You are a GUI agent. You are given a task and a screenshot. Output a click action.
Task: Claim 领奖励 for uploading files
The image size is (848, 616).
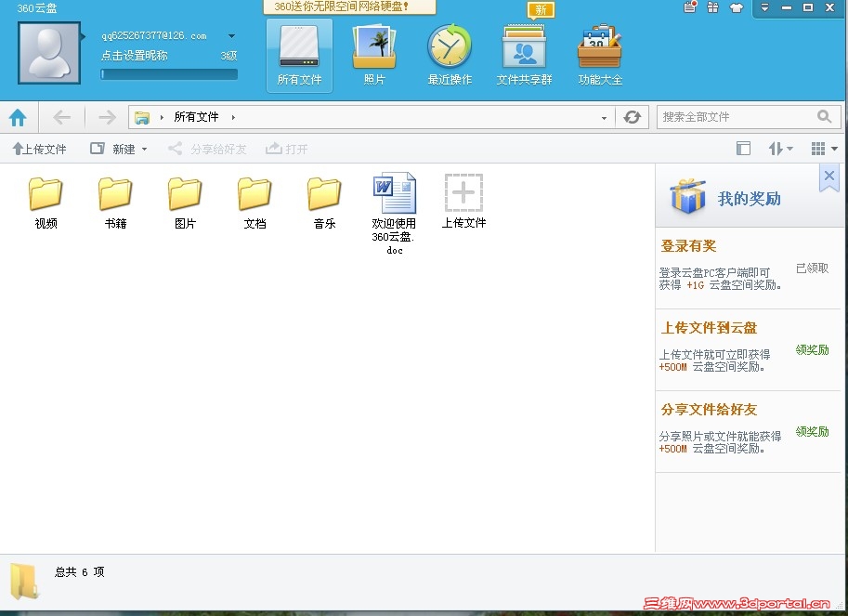[x=813, y=350]
